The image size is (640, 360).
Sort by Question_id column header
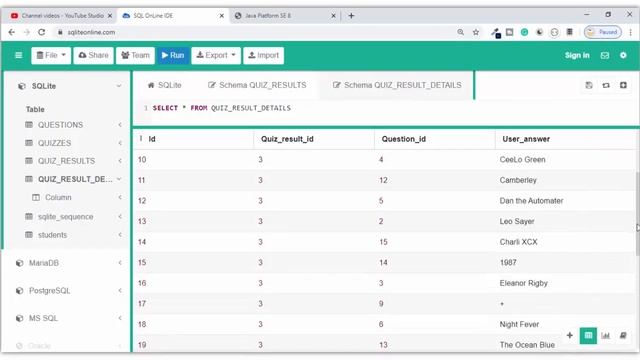coord(404,139)
